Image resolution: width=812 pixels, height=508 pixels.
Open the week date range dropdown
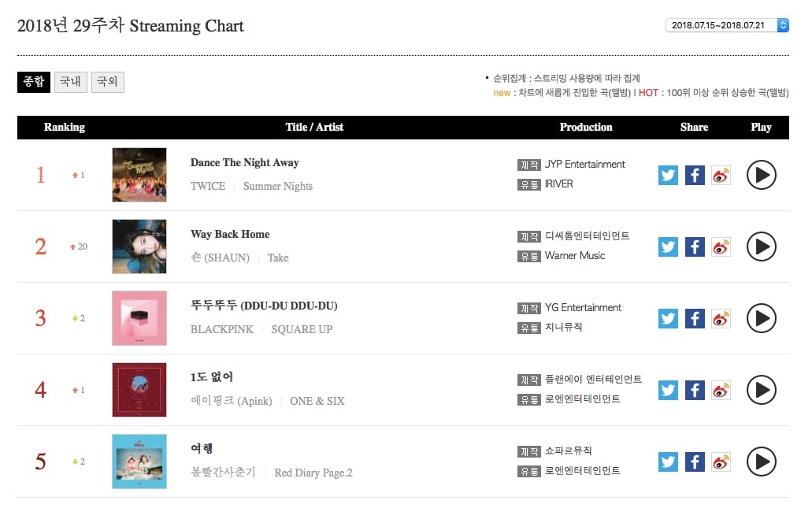[x=727, y=25]
